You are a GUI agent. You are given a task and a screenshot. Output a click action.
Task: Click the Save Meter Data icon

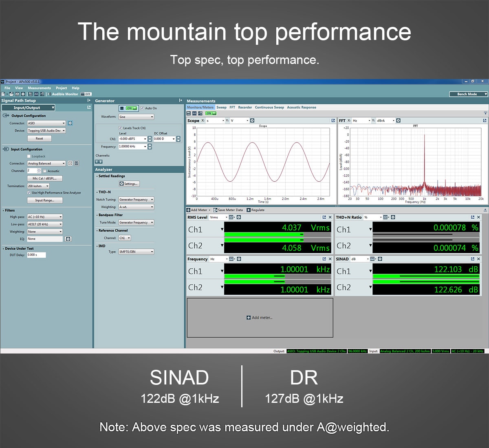[215, 210]
